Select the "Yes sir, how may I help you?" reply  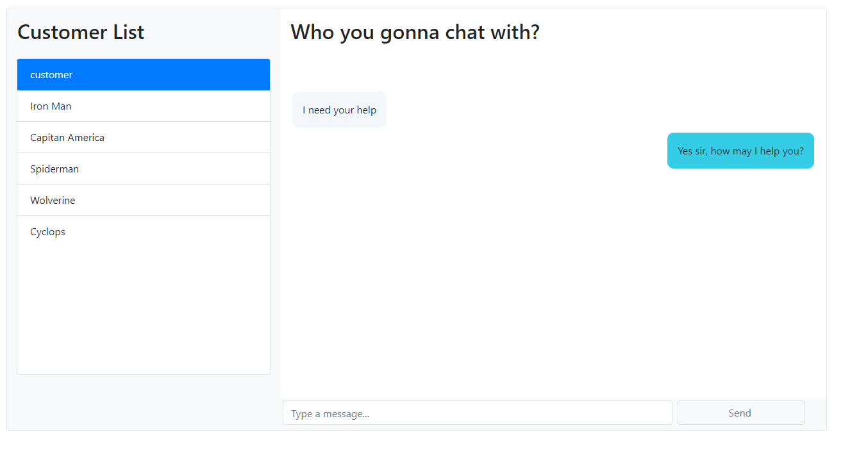pos(740,151)
